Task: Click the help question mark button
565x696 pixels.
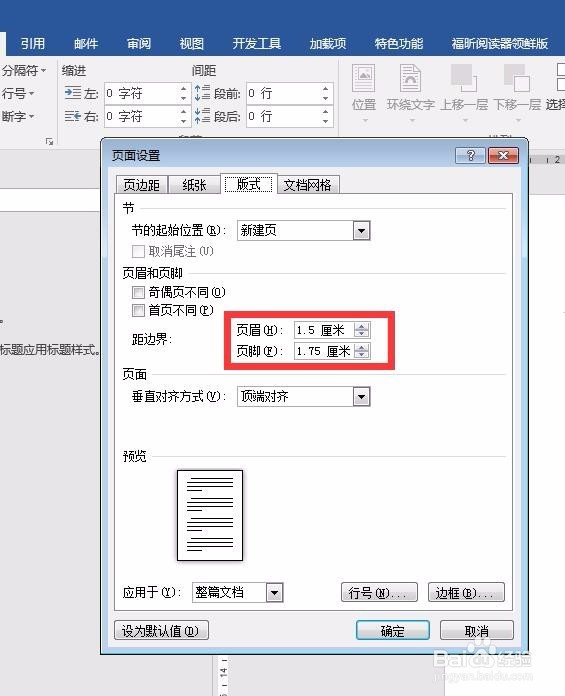Action: (470, 155)
